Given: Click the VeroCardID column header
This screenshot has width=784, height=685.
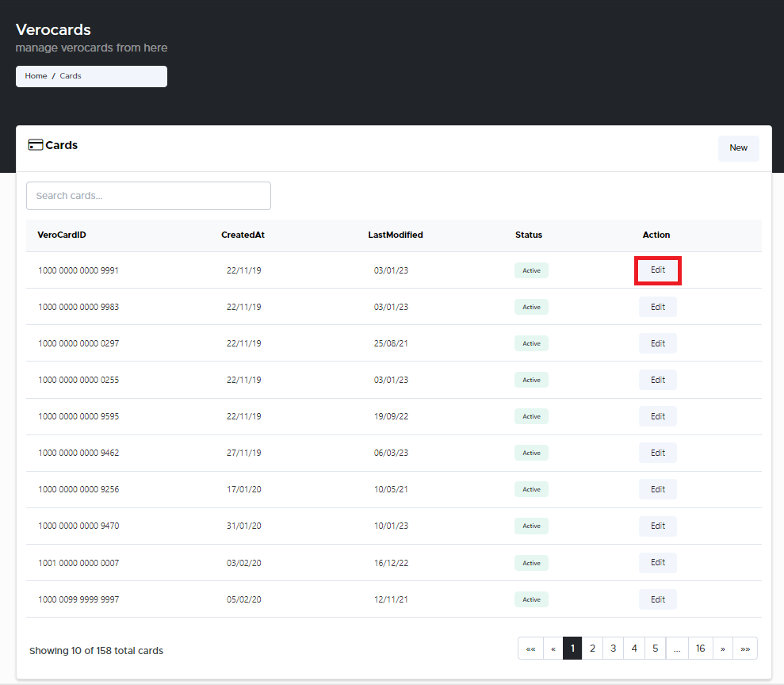Looking at the screenshot, I should click(62, 235).
